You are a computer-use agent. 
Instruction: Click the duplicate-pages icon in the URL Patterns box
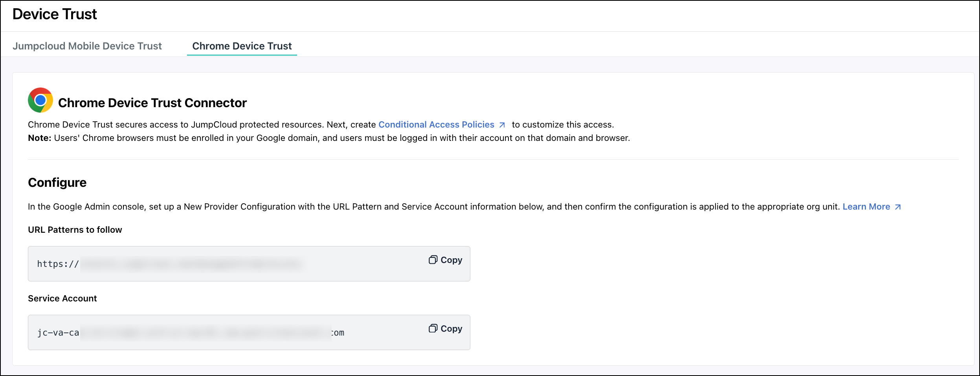tap(434, 260)
